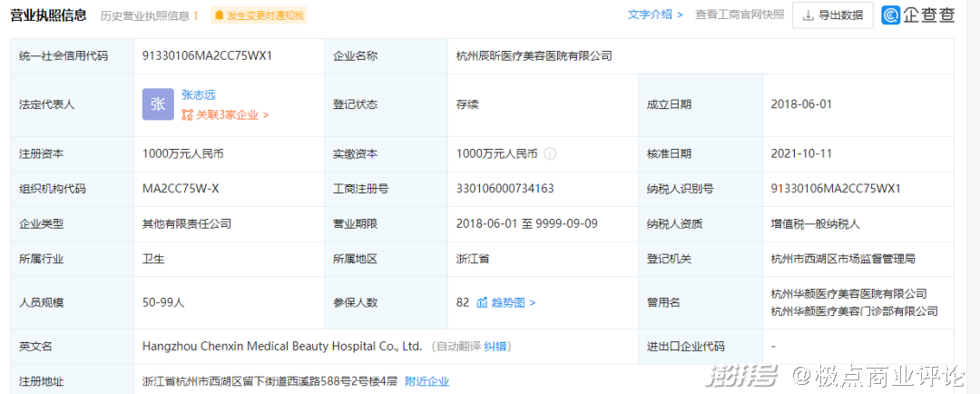980x394 pixels.
Task: Open 查看工商官网快照 link
Action: (x=740, y=15)
